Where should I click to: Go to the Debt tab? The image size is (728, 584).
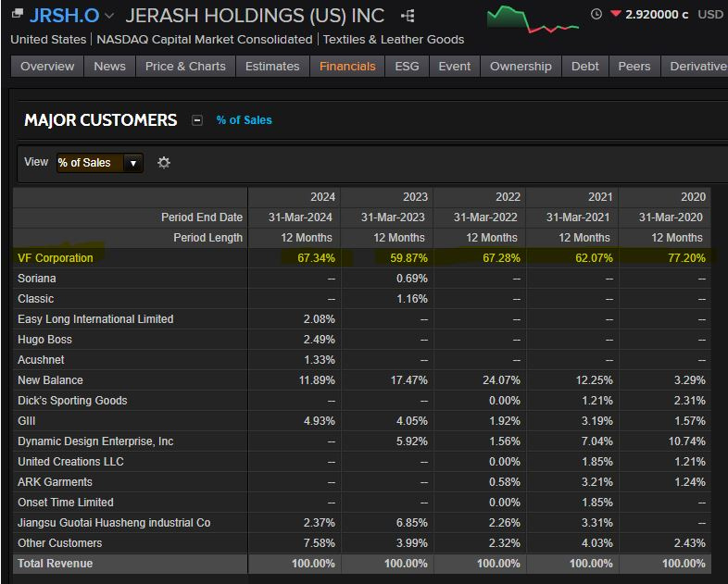click(585, 67)
